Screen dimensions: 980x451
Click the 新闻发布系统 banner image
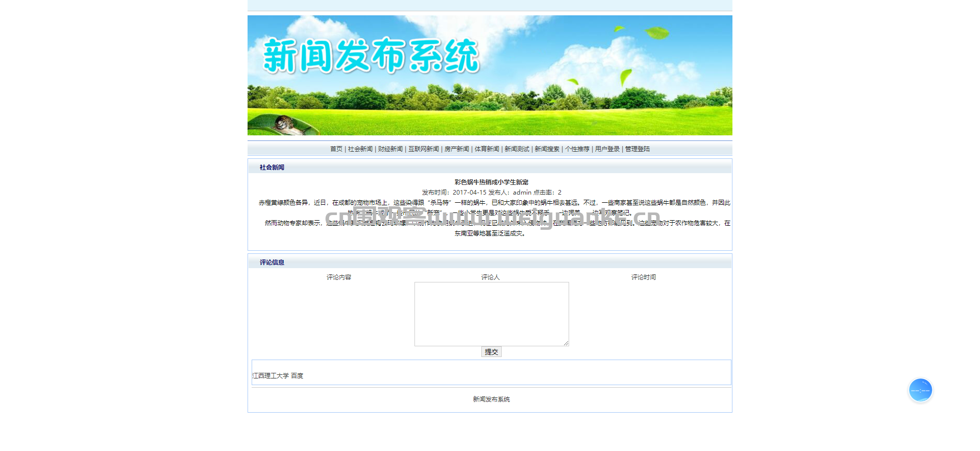pyautogui.click(x=490, y=75)
